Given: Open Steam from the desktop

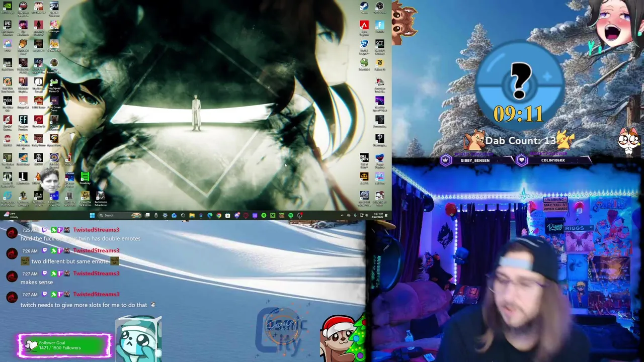Looking at the screenshot, I should 364,9.
